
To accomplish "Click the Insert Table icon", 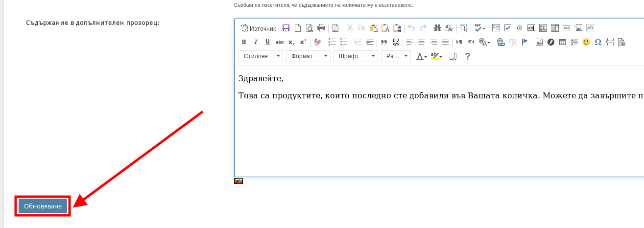I will pos(563,42).
